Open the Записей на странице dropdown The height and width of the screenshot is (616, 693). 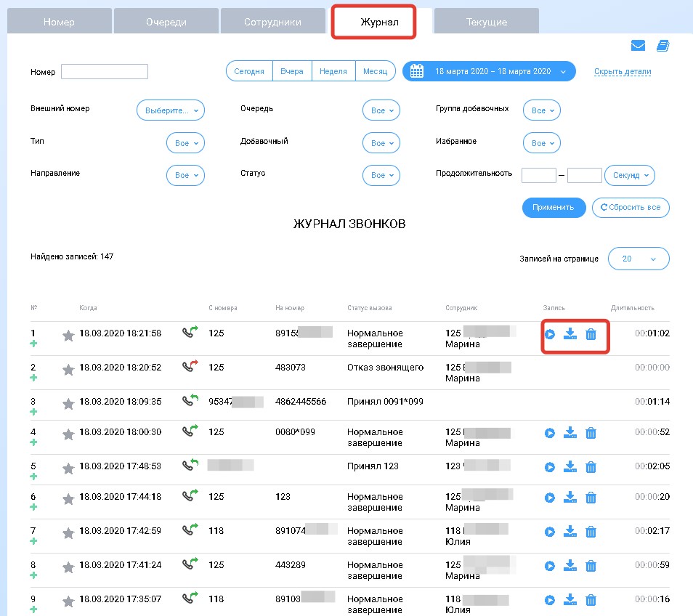point(638,259)
